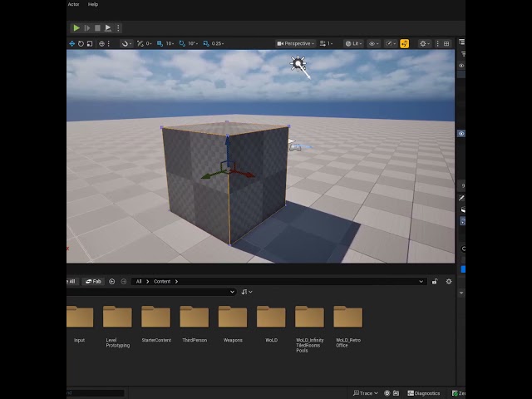Open camera speed 1 dropdown
This screenshot has height=399, width=532.
point(326,43)
